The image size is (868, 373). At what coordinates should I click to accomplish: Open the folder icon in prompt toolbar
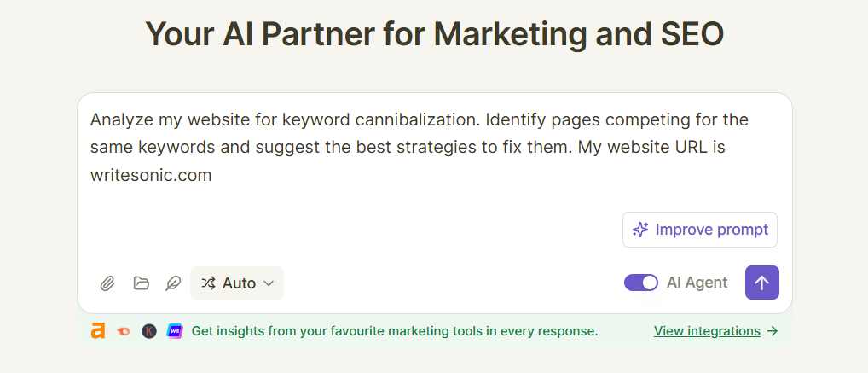[142, 283]
